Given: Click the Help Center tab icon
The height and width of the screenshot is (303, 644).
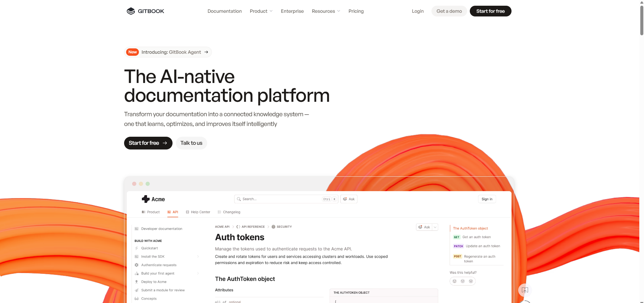Looking at the screenshot, I should tap(188, 212).
